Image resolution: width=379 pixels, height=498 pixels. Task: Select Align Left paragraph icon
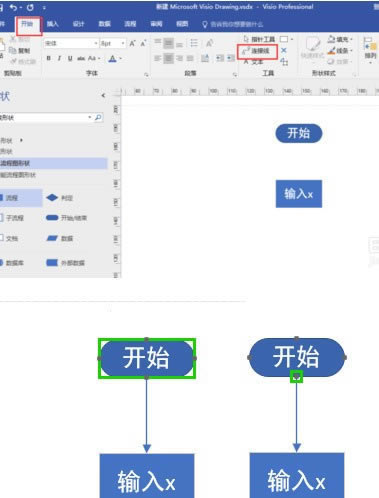158,58
